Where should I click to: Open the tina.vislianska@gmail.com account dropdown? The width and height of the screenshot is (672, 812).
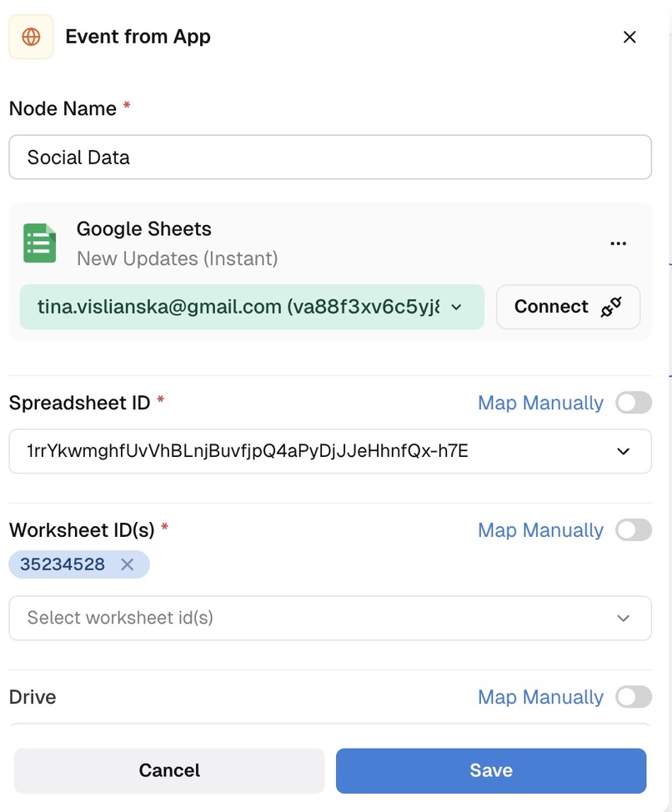click(x=252, y=307)
